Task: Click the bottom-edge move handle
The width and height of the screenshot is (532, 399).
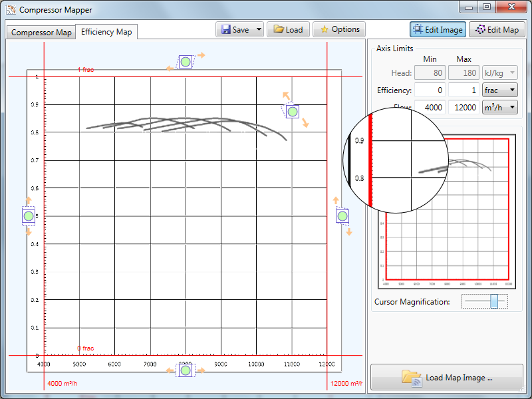Action: (186, 370)
